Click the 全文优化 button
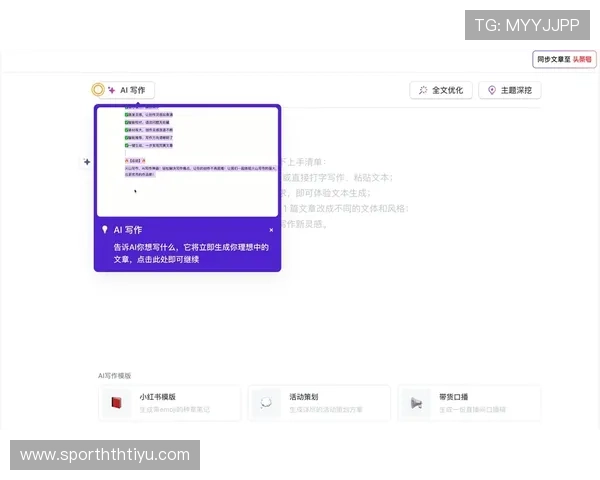The image size is (600, 480). pyautogui.click(x=441, y=90)
